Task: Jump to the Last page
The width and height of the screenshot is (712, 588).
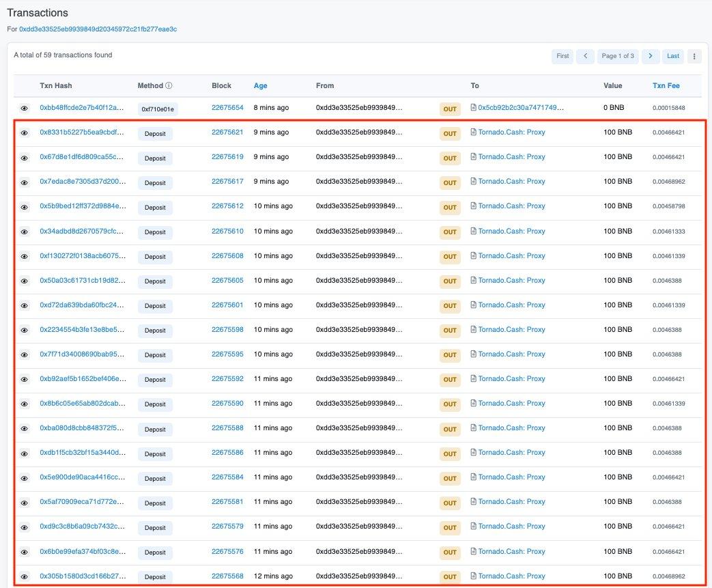Action: click(673, 56)
